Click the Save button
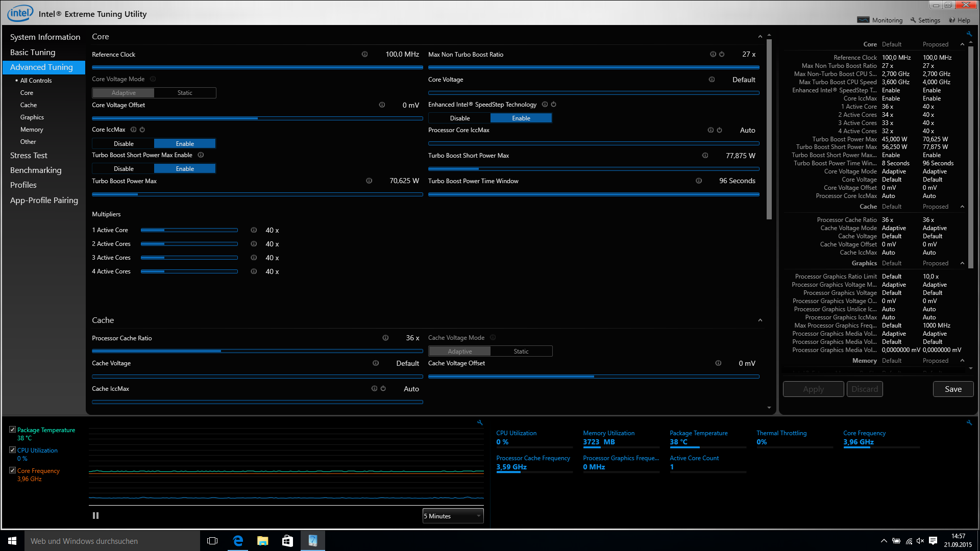Viewport: 980px width, 551px height. (952, 389)
